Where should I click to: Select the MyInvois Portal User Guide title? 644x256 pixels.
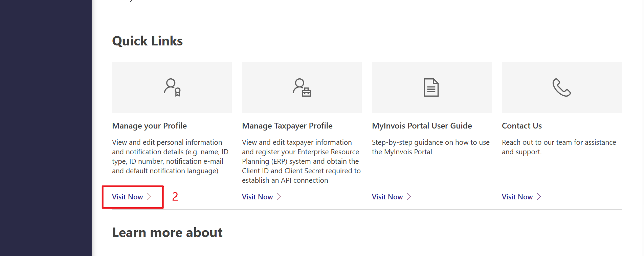click(422, 126)
